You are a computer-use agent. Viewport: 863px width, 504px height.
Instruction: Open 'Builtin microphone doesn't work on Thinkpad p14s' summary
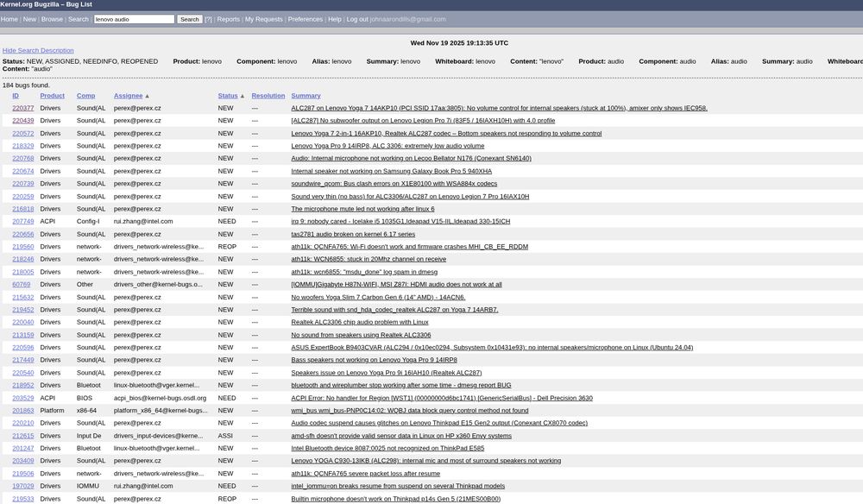[396, 499]
